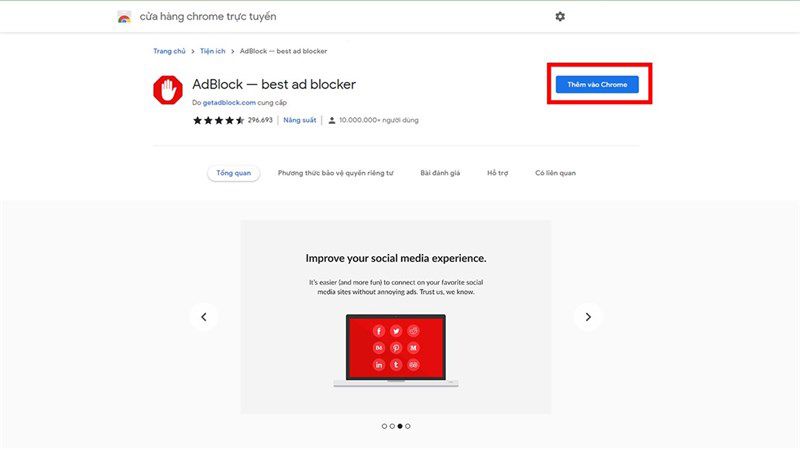Click the red AdBlock hand logo
This screenshot has height=450, width=800.
coord(168,90)
